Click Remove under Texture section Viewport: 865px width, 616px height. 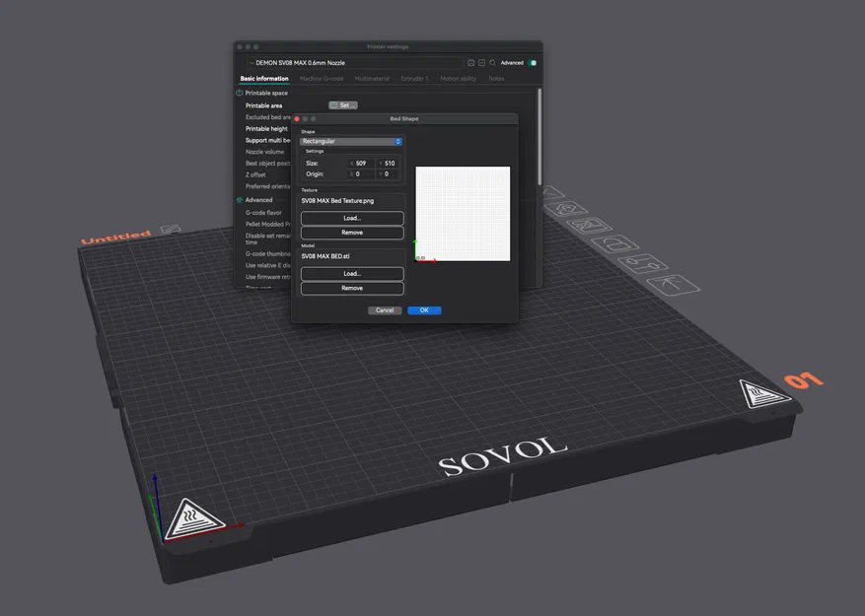[x=352, y=233]
